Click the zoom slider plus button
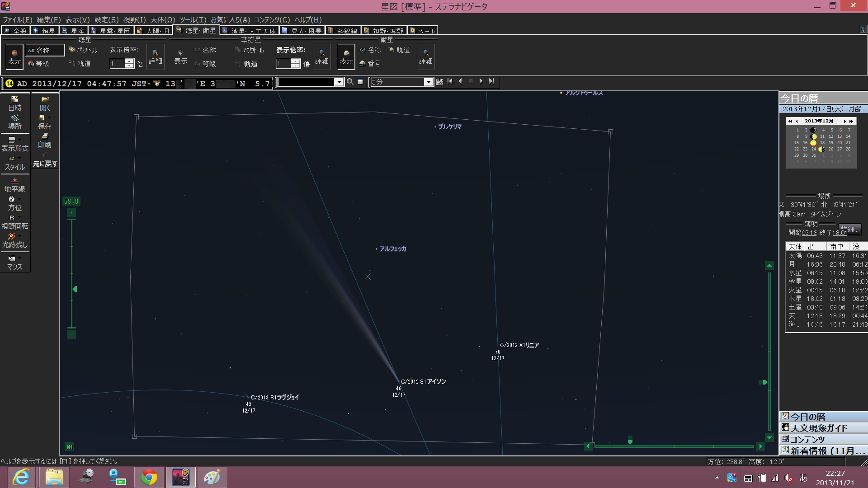Viewport: 868px width, 488px height. 71,212
